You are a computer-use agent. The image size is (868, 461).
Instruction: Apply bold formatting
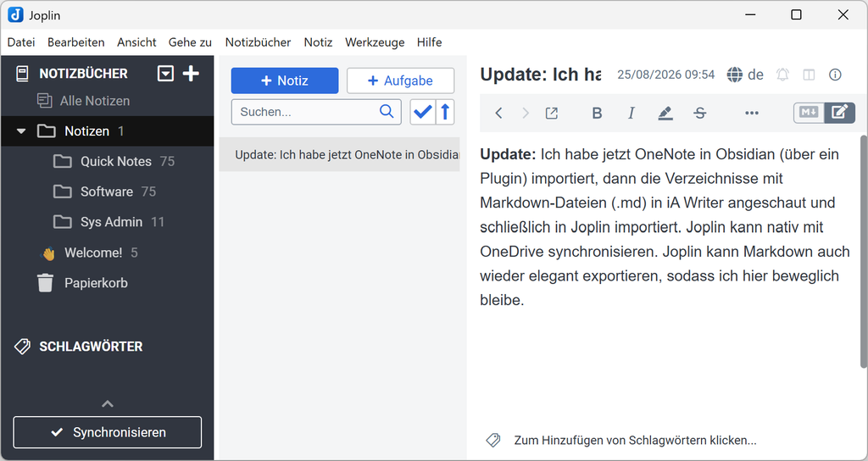click(597, 113)
